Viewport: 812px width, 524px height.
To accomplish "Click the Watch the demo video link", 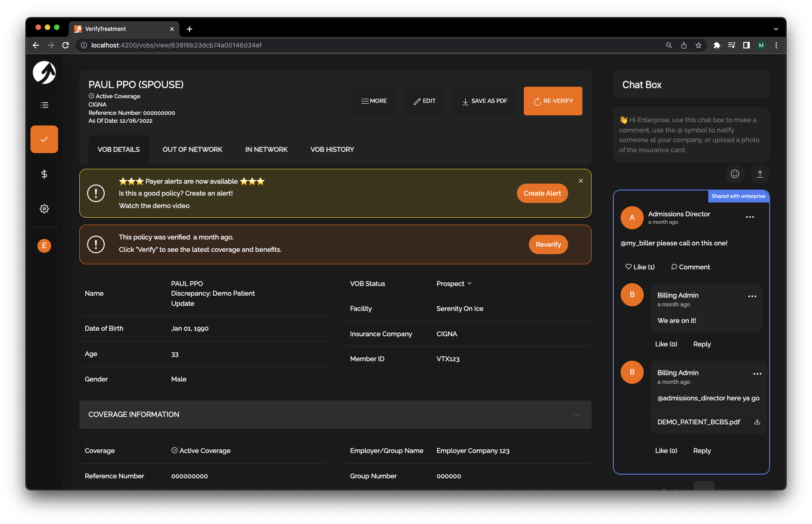I will click(x=154, y=205).
